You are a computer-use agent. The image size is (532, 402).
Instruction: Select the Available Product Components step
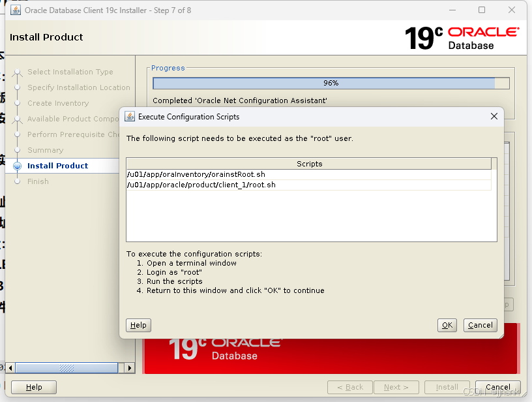(x=73, y=119)
